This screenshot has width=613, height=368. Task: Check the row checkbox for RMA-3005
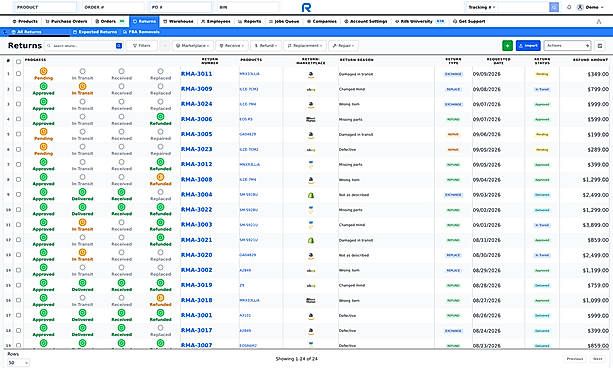coord(18,134)
